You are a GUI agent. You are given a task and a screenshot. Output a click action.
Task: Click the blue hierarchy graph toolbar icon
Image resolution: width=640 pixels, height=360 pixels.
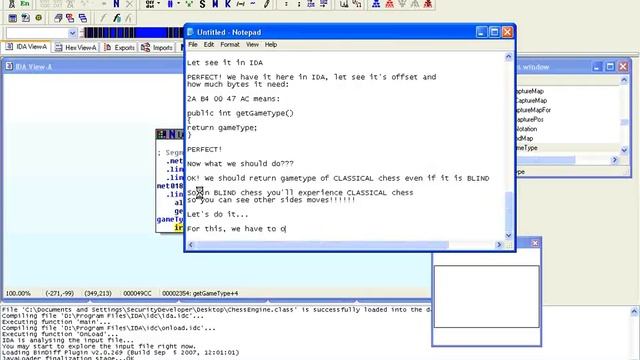pos(376,4)
